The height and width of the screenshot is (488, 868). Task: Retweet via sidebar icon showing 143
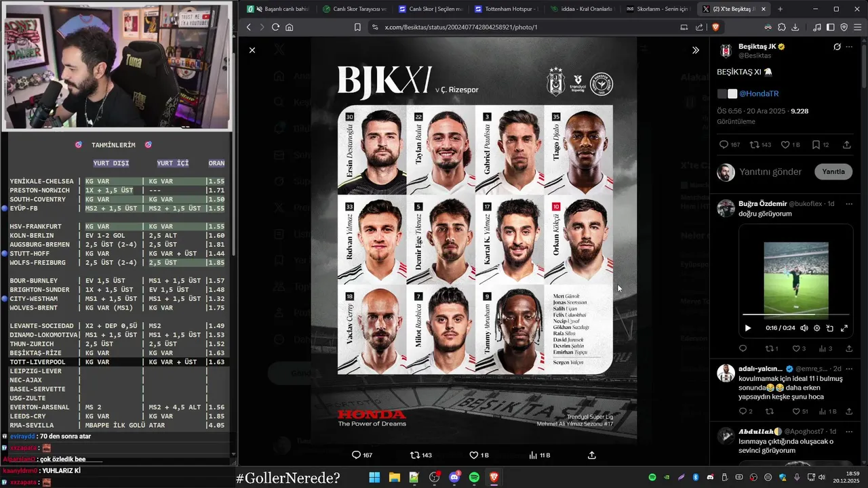[756, 144]
